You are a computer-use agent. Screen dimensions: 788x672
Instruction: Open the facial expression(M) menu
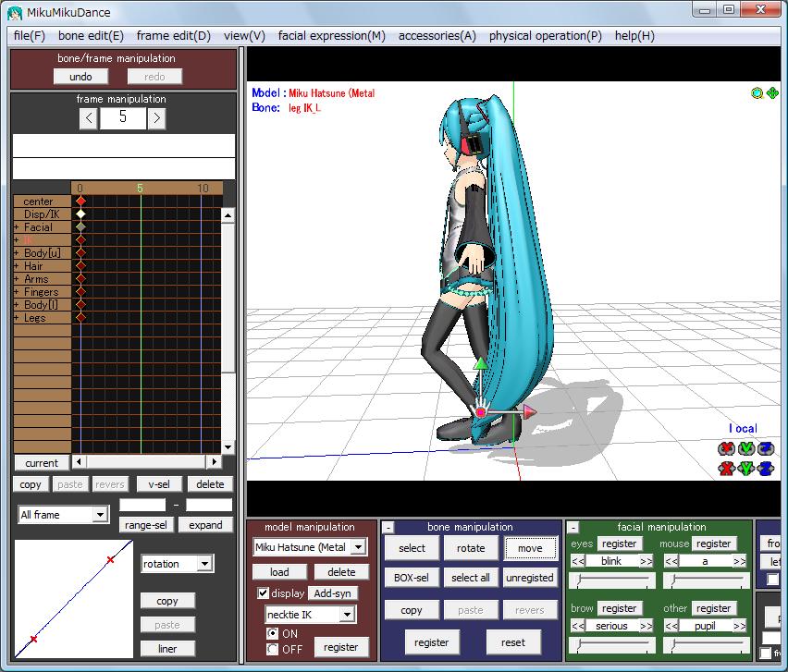tap(332, 36)
